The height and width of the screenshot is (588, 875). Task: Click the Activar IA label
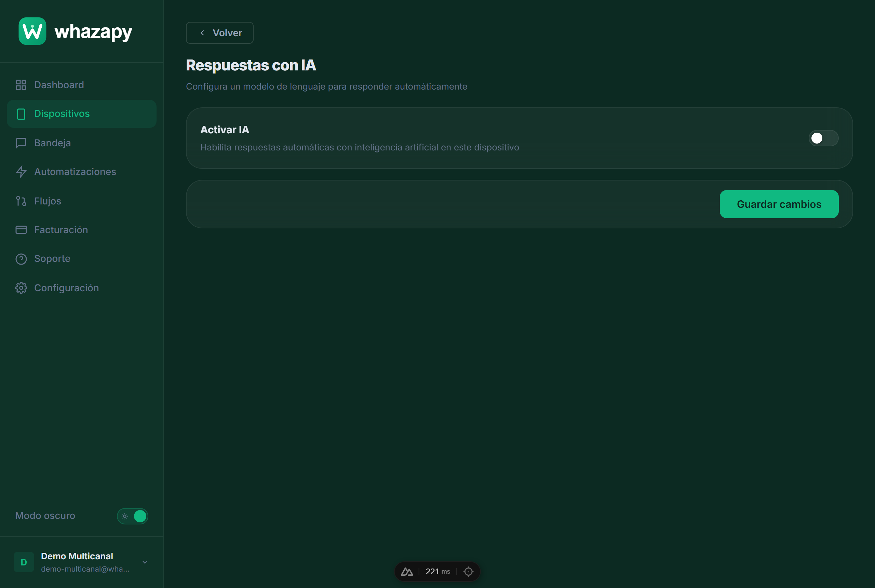coord(225,130)
